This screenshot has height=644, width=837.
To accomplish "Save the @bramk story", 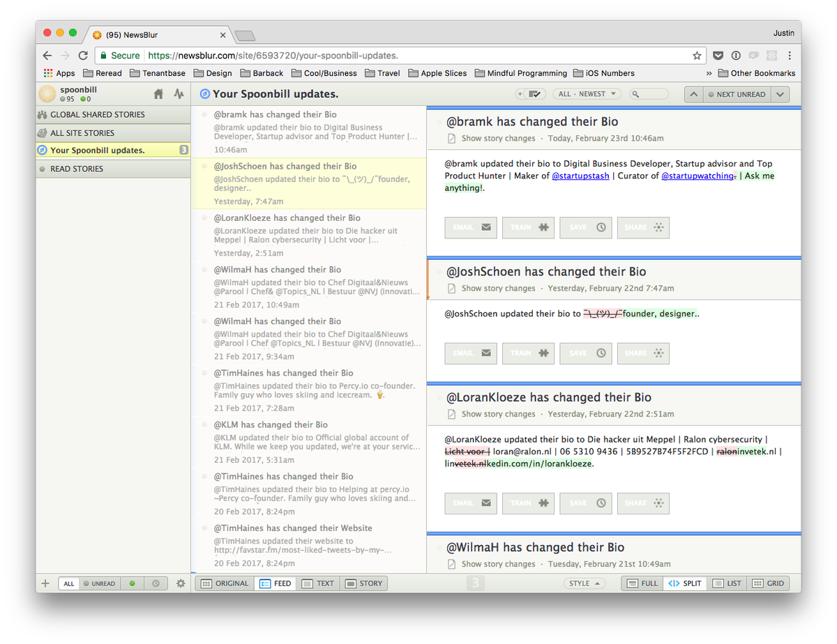I will (x=586, y=227).
